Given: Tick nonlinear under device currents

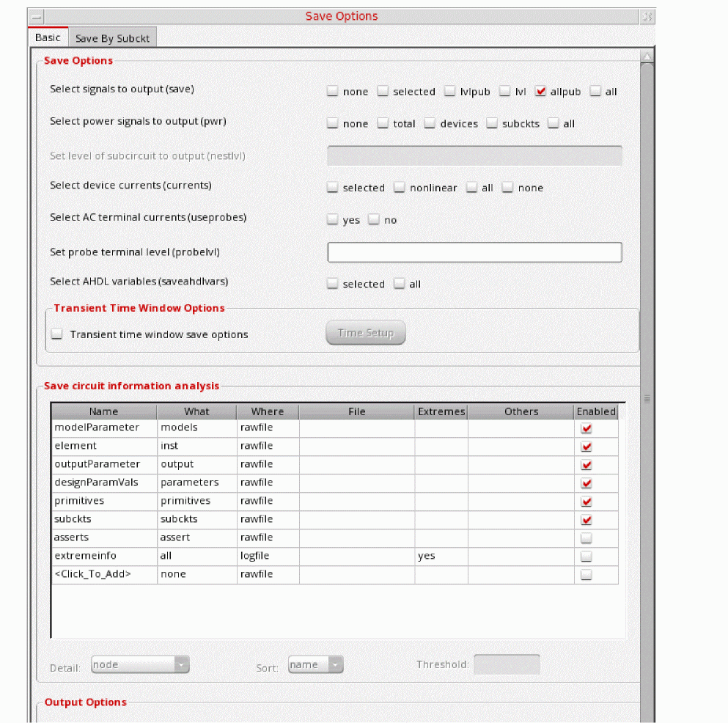Looking at the screenshot, I should pos(400,188).
